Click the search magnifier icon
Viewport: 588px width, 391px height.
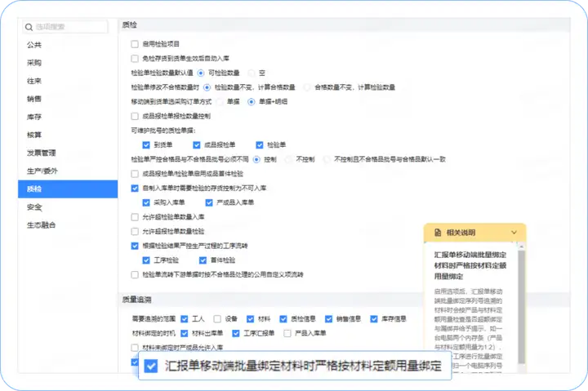click(x=29, y=27)
